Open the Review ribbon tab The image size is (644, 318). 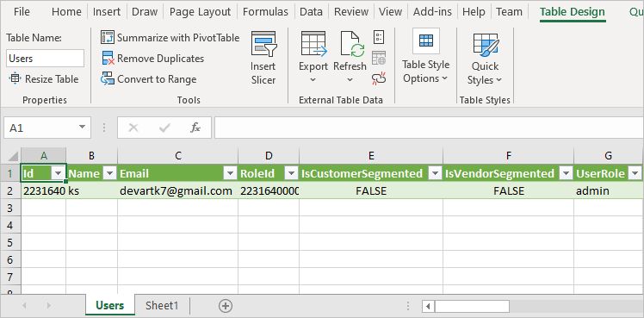coord(350,12)
